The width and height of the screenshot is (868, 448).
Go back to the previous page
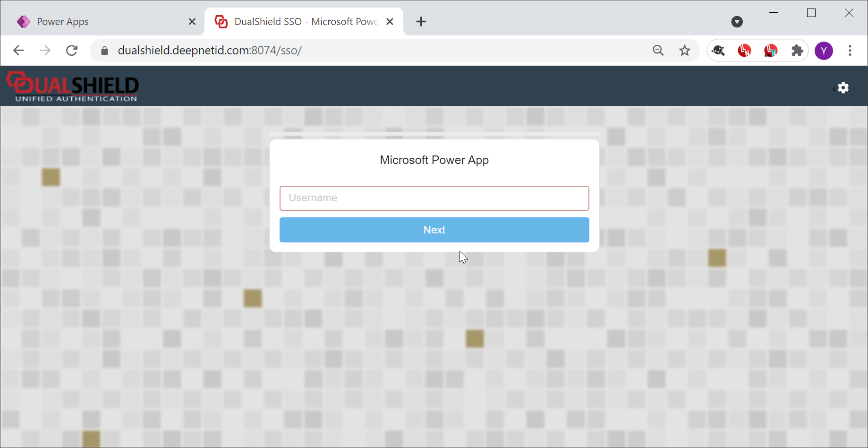pos(19,51)
